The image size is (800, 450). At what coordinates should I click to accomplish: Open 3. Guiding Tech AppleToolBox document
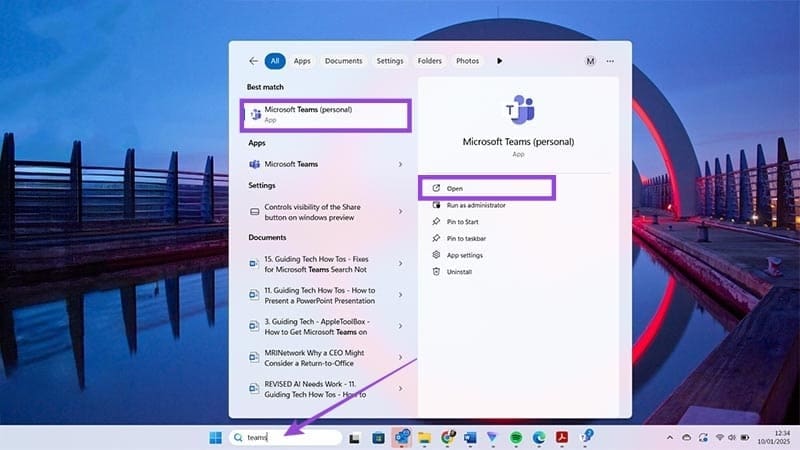(x=327, y=327)
